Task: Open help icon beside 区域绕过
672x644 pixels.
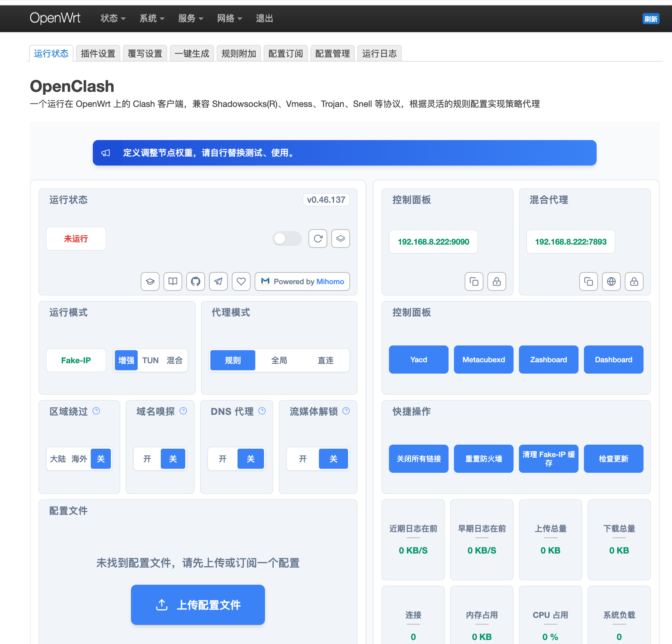Action: (96, 411)
